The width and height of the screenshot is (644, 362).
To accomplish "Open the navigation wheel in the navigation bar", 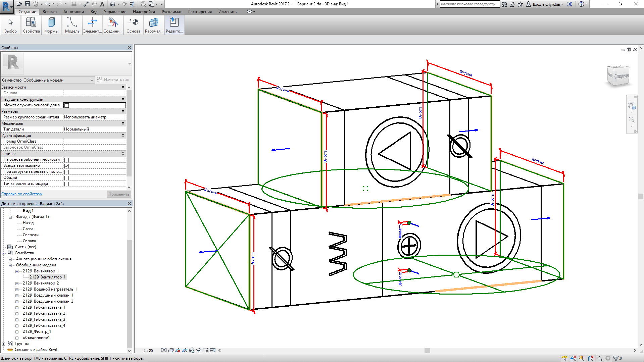I will click(631, 106).
